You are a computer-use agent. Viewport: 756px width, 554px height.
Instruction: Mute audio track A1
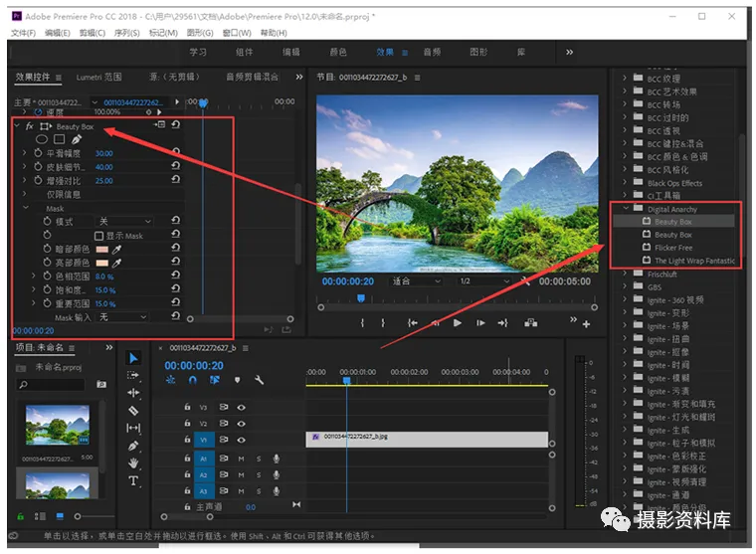pyautogui.click(x=241, y=460)
